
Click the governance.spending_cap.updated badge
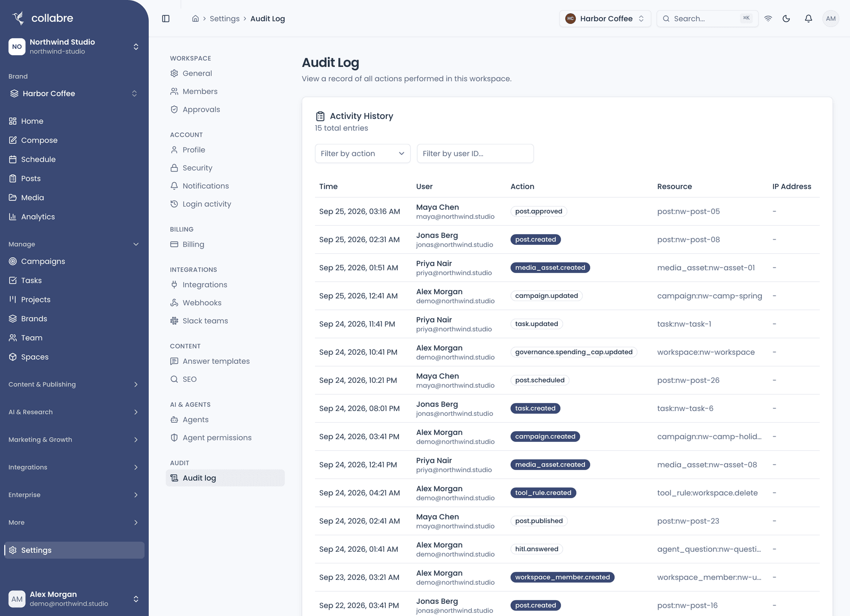574,352
